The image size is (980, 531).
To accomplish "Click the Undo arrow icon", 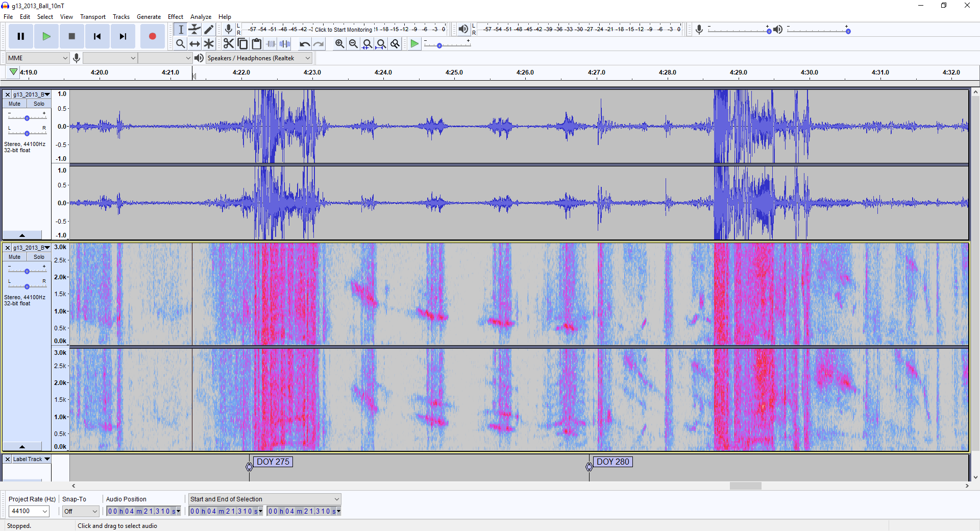I will pyautogui.click(x=304, y=44).
